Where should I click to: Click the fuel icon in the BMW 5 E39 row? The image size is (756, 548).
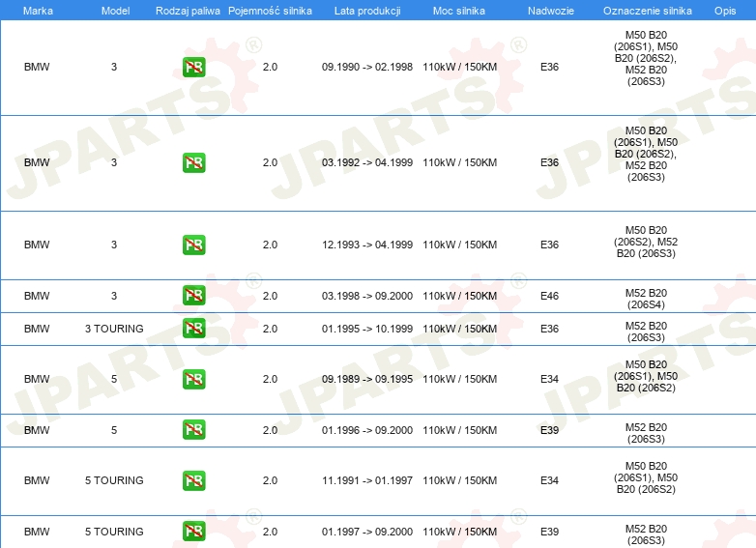click(x=193, y=430)
